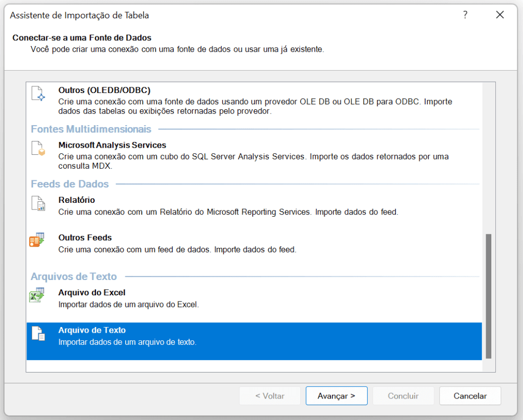Select the Outros (OLEDB/ODBC) source icon
The image size is (523, 420).
point(38,93)
